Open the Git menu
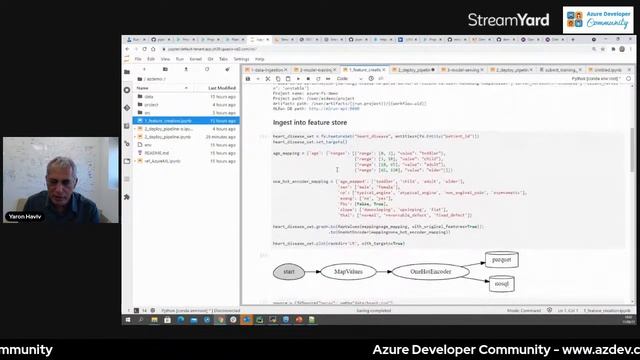The height and width of the screenshot is (360, 640). 211,59
